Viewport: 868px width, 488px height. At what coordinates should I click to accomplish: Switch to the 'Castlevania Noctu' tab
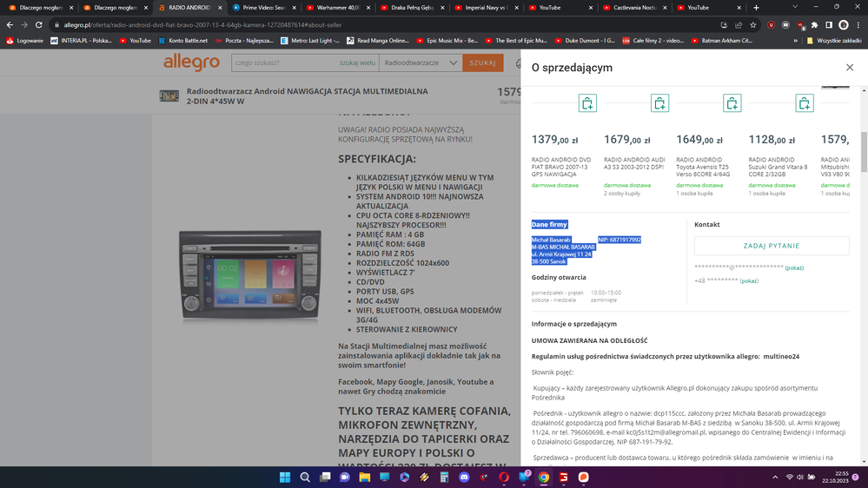[635, 8]
